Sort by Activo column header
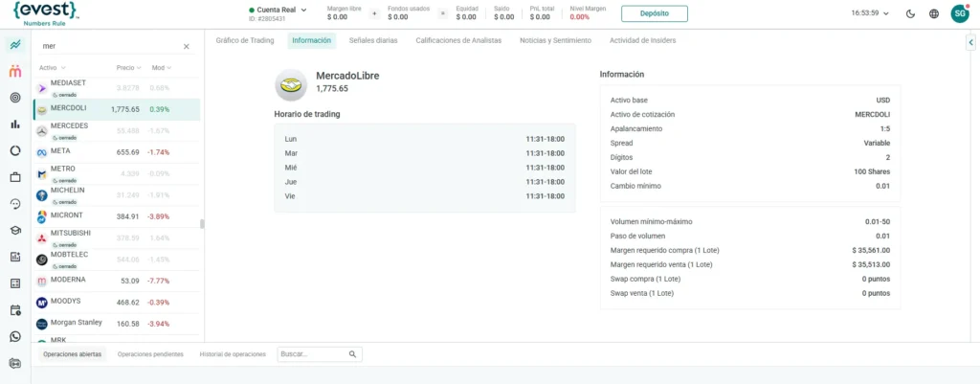The height and width of the screenshot is (384, 980). (53, 68)
